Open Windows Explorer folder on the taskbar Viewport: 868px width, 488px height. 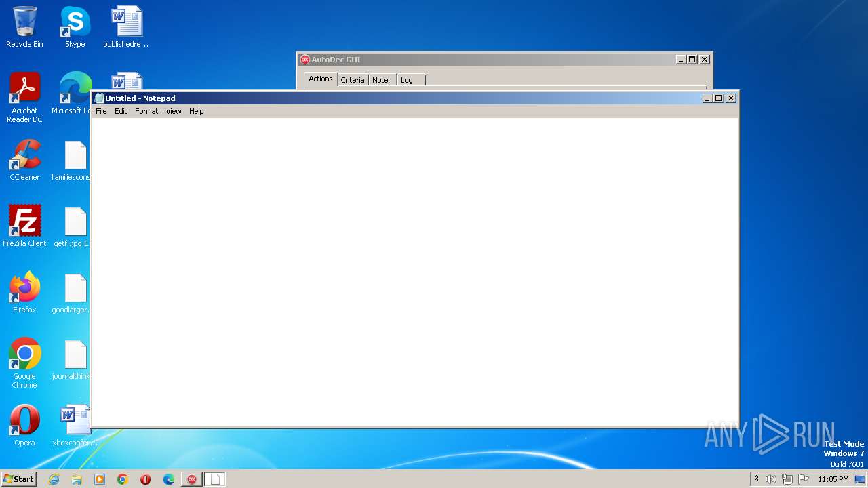coord(77,479)
